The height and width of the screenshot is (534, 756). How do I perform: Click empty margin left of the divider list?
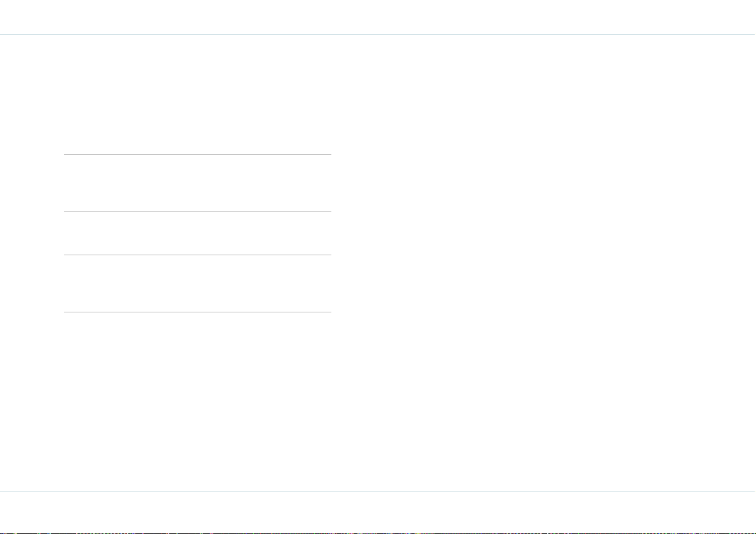pyautogui.click(x=32, y=263)
